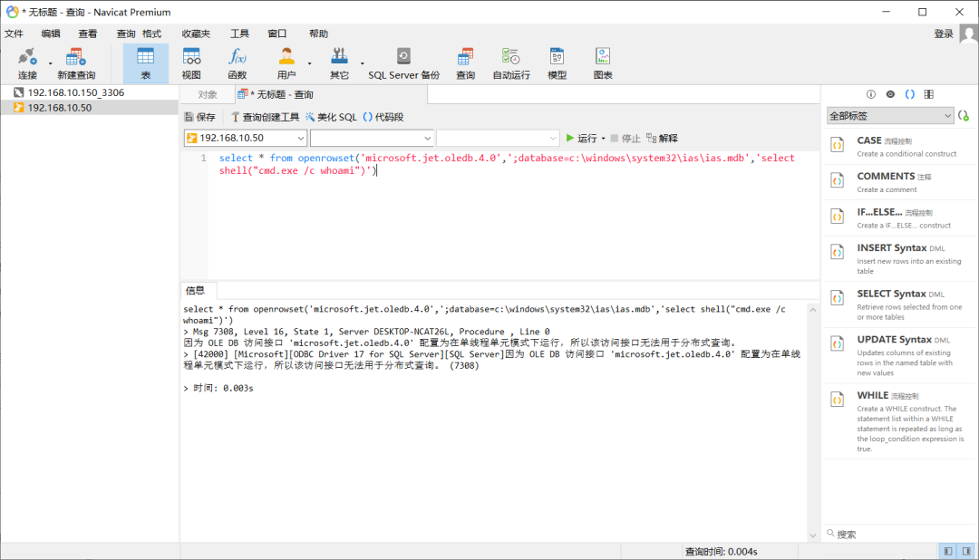The width and height of the screenshot is (979, 560).
Task: Click Beautify SQL (美化 SQL) button
Action: click(x=331, y=117)
